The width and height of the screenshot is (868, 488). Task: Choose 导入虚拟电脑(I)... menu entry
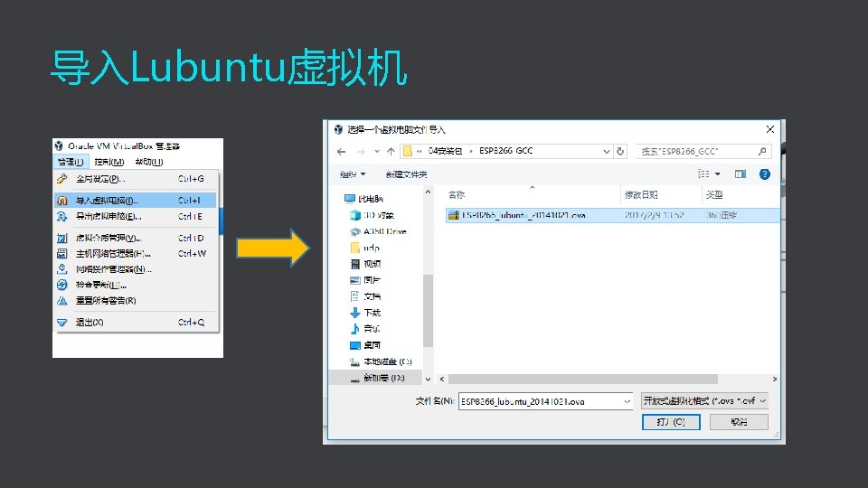136,201
